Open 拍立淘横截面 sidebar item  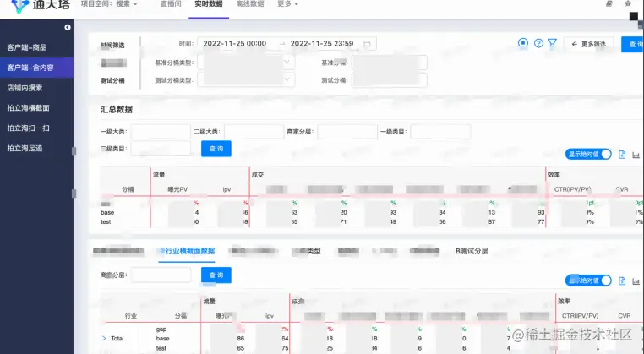pos(36,108)
